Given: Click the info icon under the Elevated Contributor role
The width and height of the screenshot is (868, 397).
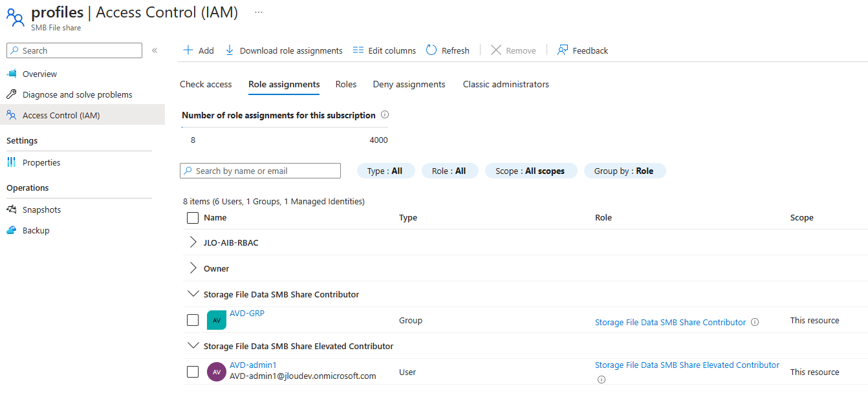Looking at the screenshot, I should click(x=601, y=380).
